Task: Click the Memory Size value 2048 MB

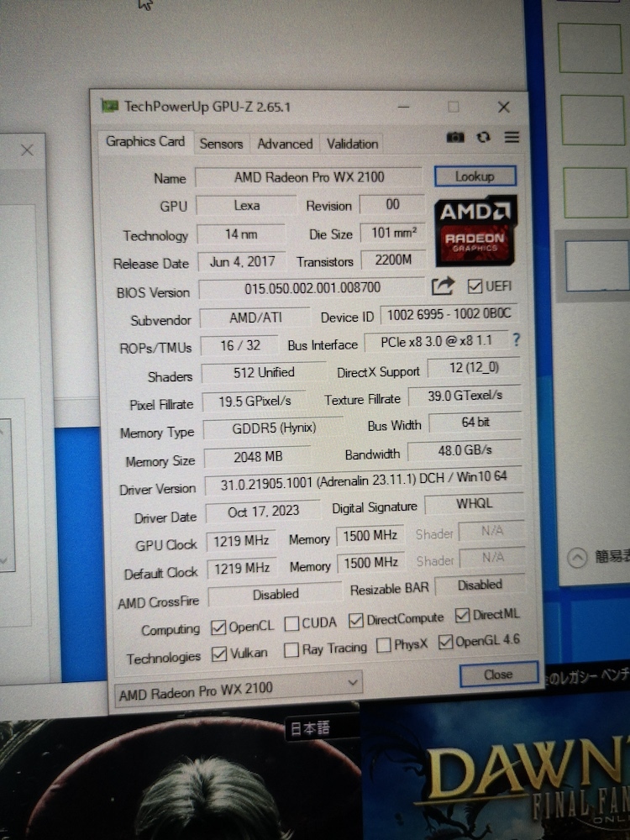Action: tap(257, 457)
